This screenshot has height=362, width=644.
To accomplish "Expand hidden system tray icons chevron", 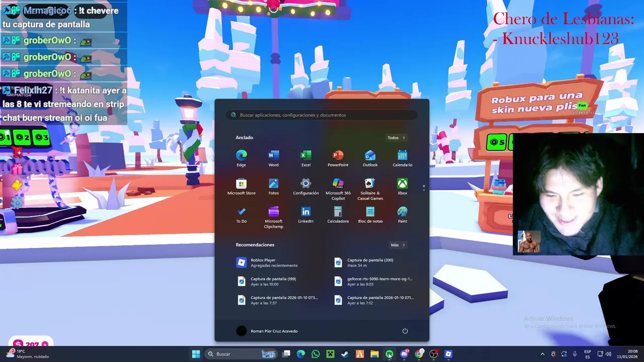I will (x=542, y=354).
